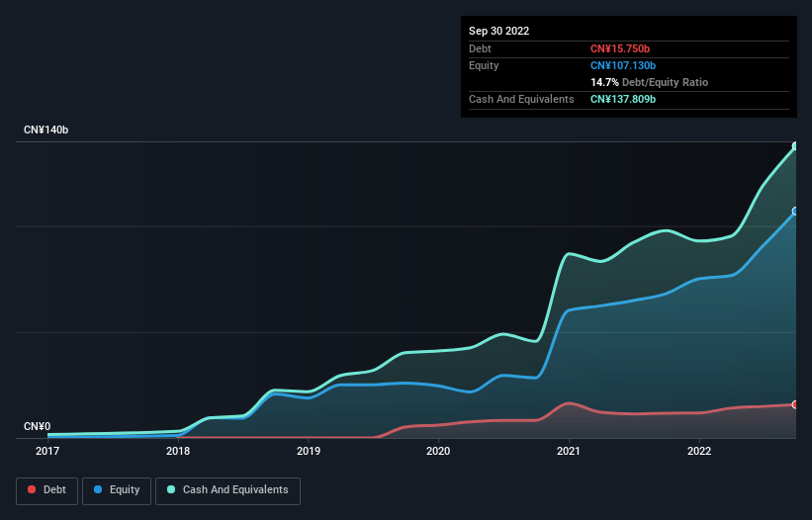Image resolution: width=812 pixels, height=520 pixels.
Task: Click the CN¥15.750b debt value
Action: (620, 48)
